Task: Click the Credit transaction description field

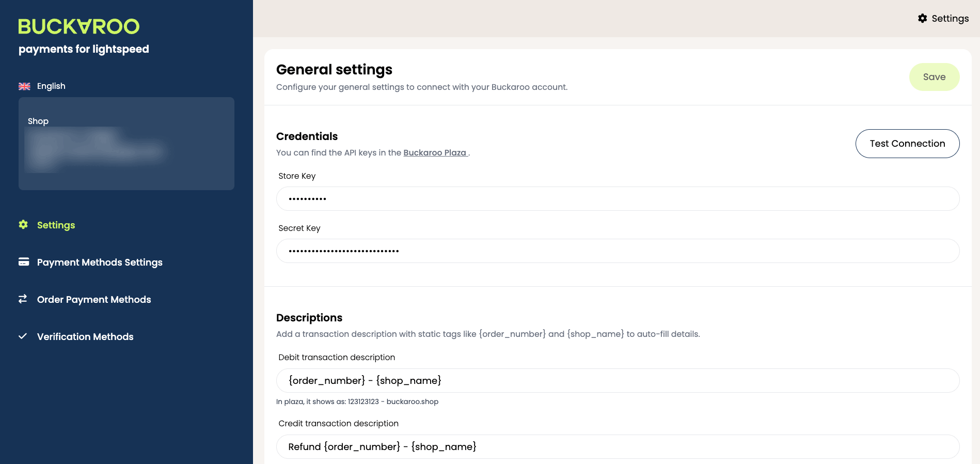Action: (618, 447)
